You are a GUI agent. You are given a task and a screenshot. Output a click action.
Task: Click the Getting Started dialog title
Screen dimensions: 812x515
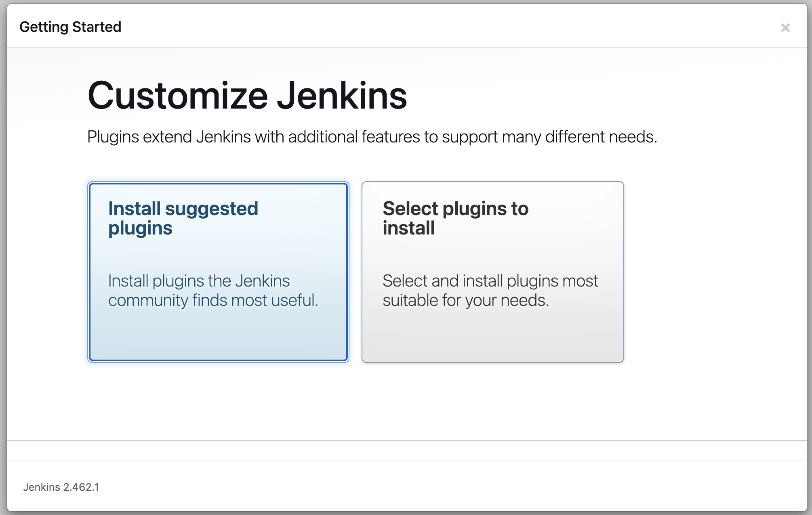click(70, 27)
